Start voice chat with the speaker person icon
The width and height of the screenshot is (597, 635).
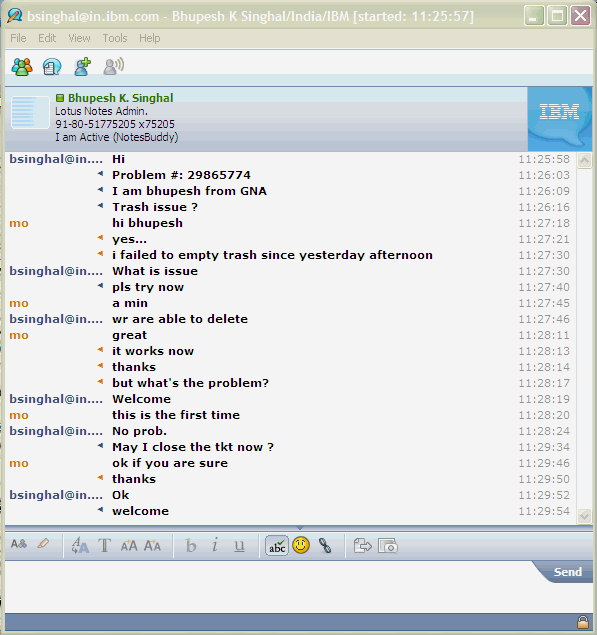[x=113, y=66]
